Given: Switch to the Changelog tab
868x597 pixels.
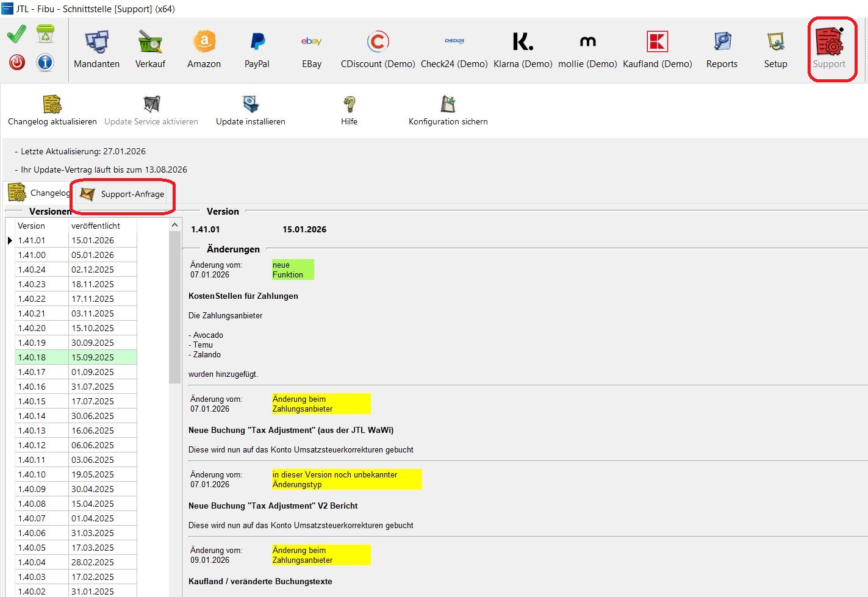Looking at the screenshot, I should click(x=39, y=193).
